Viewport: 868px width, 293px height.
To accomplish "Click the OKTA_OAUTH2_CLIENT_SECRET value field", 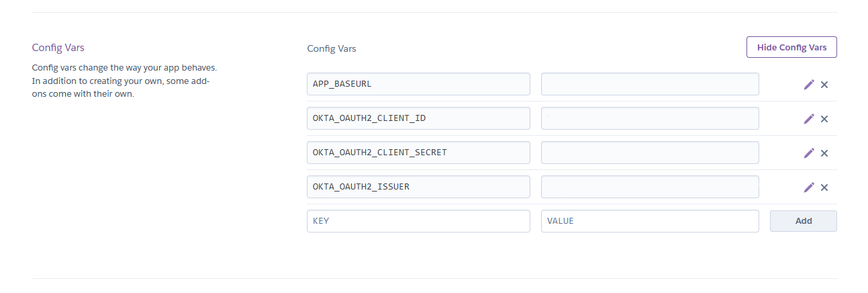I will pos(650,153).
